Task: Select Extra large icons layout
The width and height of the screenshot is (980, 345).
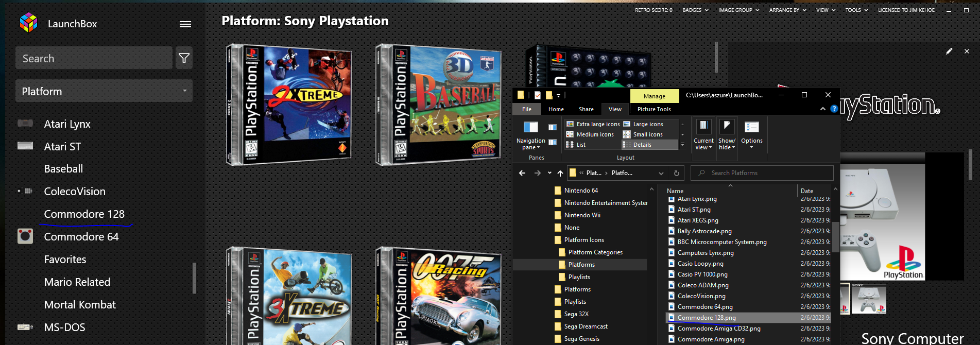Action: coord(593,124)
